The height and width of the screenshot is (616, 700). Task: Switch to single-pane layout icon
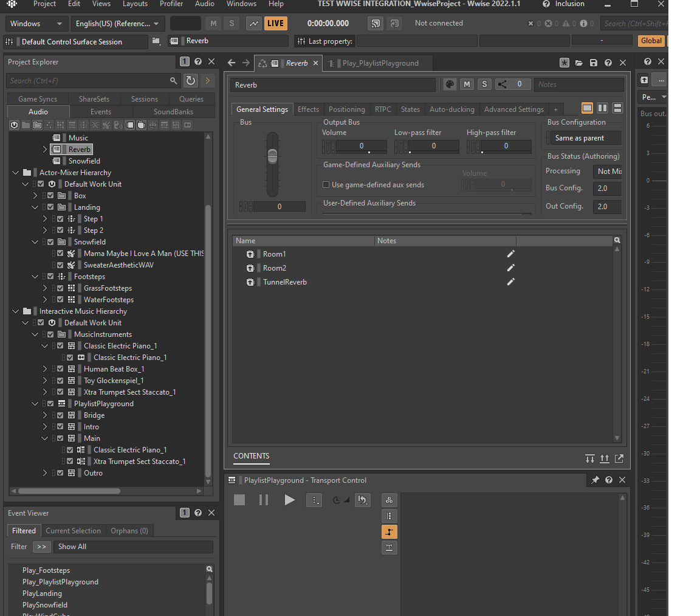click(587, 108)
